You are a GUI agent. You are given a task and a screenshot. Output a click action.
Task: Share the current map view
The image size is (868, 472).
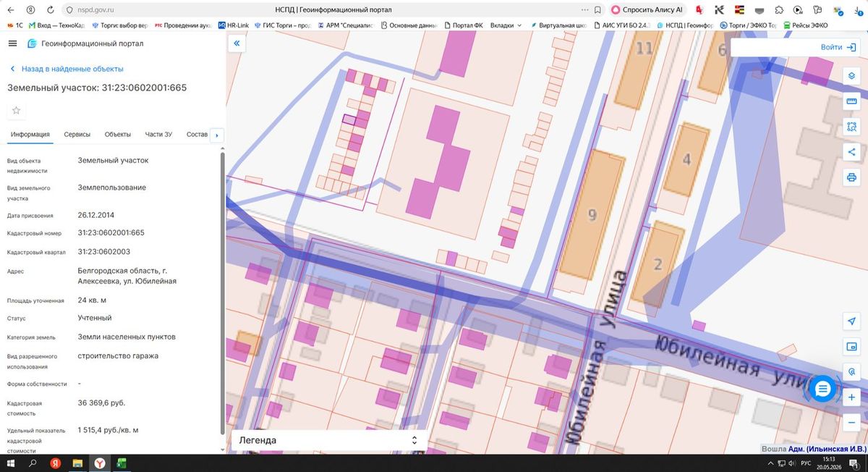[851, 152]
